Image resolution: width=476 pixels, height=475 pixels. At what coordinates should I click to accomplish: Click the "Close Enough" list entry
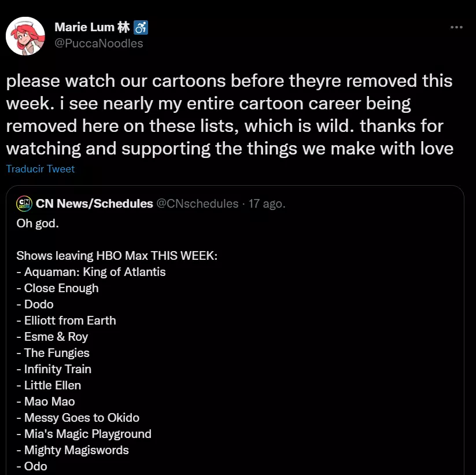coord(61,288)
